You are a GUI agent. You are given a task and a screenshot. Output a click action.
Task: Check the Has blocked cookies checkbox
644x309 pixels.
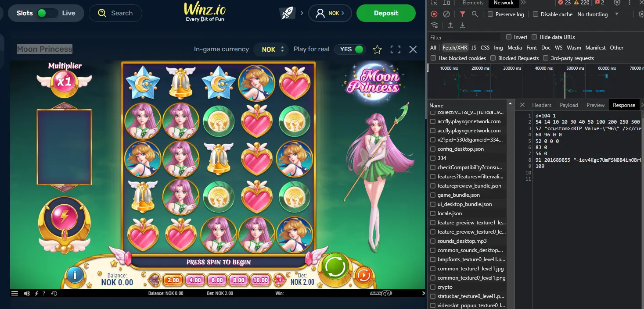pyautogui.click(x=433, y=58)
